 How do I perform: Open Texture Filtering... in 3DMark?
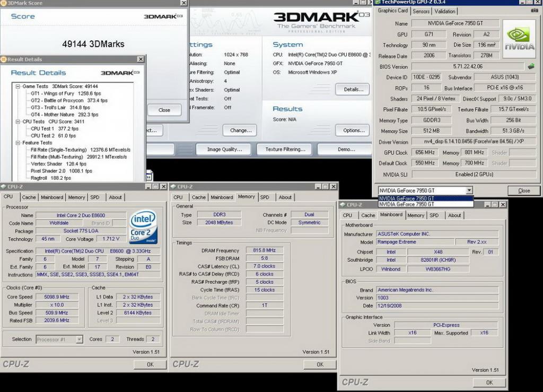click(285, 149)
